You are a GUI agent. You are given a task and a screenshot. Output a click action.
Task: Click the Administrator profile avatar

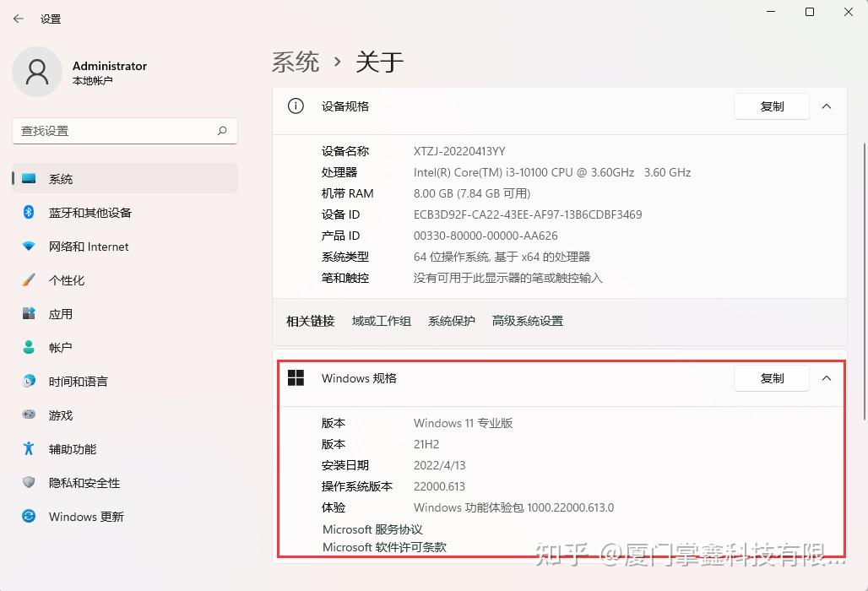[37, 72]
